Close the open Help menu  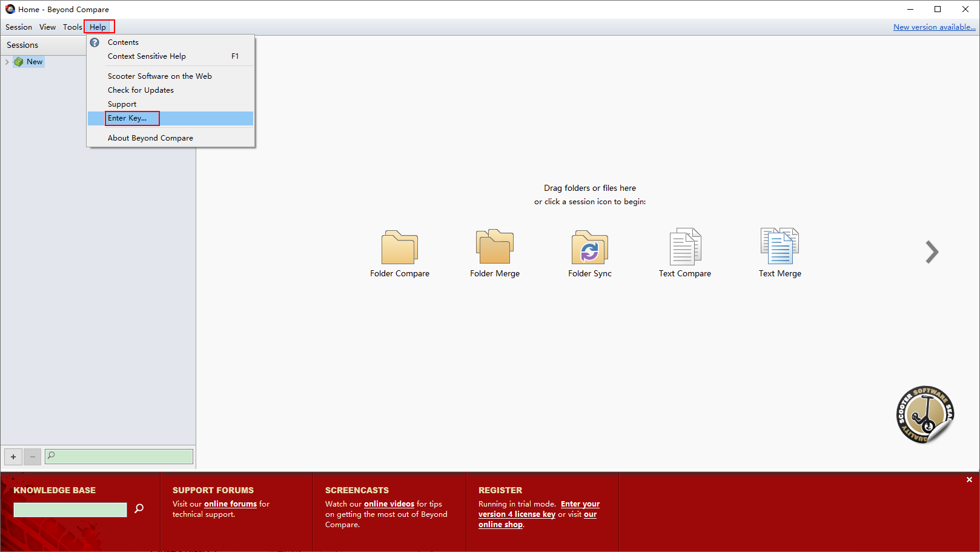coord(98,27)
